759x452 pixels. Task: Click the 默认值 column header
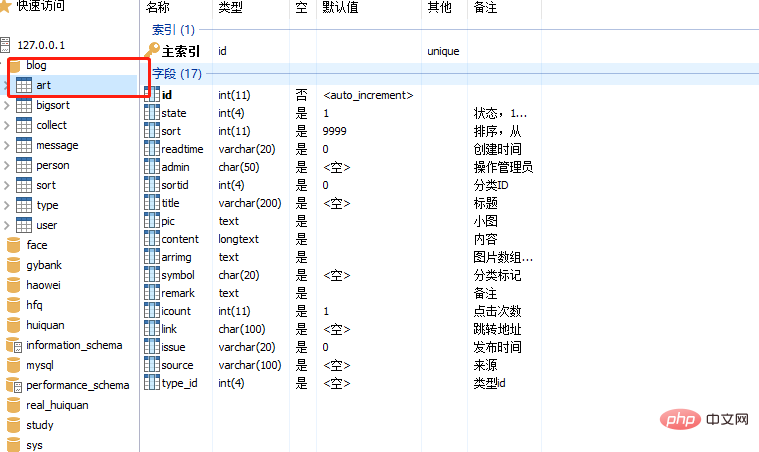coord(340,7)
